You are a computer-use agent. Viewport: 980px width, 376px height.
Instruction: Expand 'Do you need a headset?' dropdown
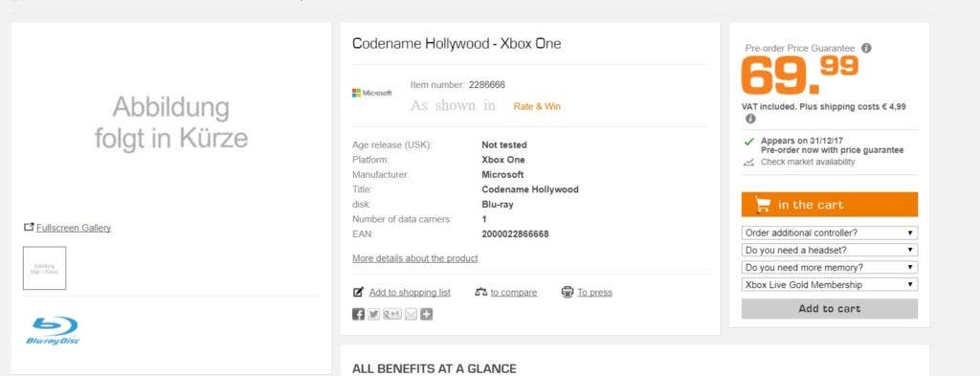(830, 250)
